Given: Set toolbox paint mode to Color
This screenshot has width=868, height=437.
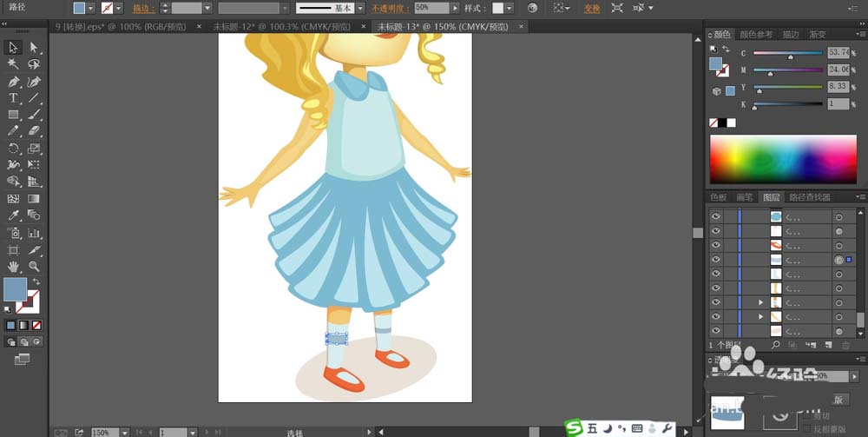Looking at the screenshot, I should point(11,325).
